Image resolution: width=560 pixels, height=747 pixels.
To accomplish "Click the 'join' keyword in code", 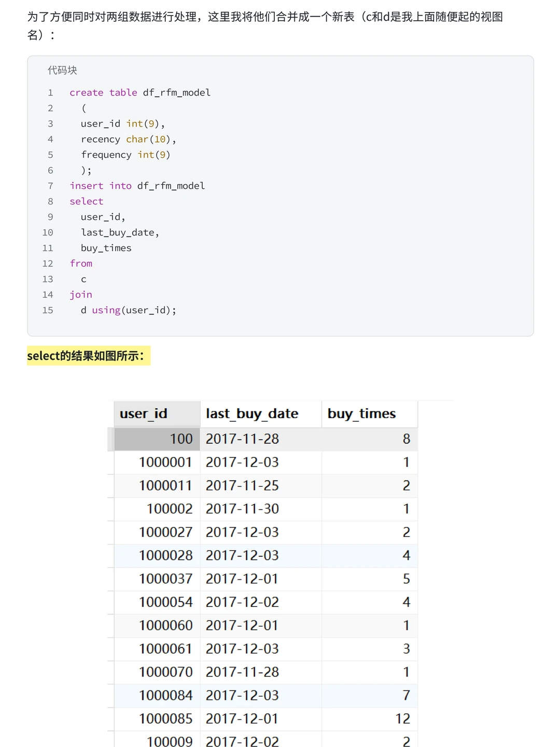I will 81,295.
